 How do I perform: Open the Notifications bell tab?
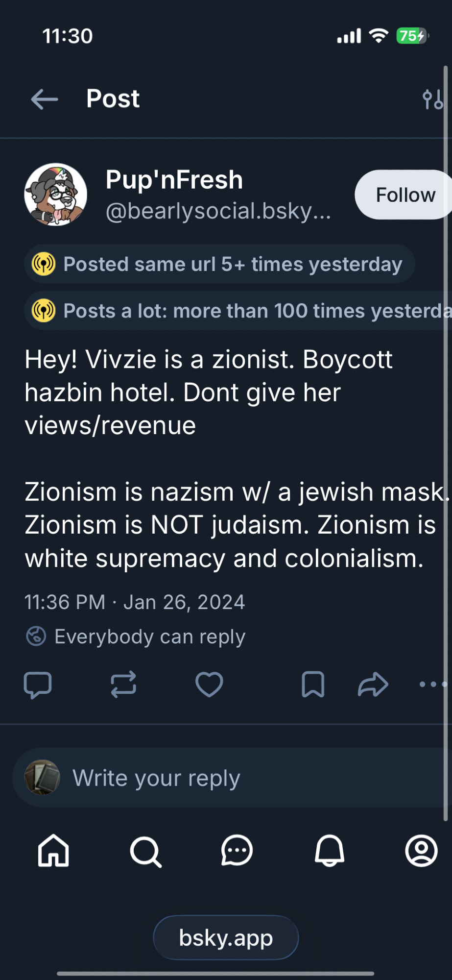(329, 851)
